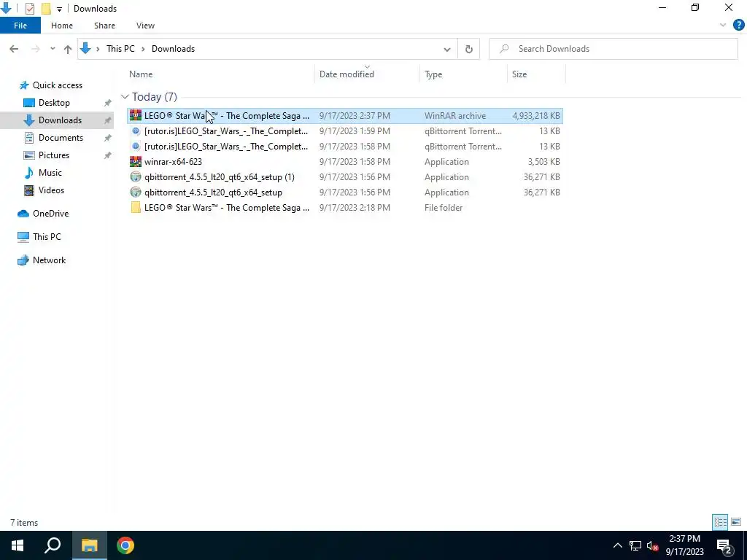Click the LEGO Star Wars folder icon
The width and height of the screenshot is (747, 560).
click(136, 208)
